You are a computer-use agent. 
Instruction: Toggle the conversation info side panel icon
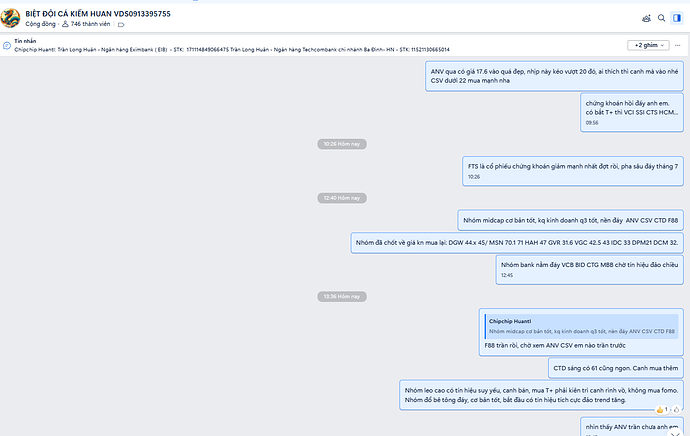pyautogui.click(x=677, y=18)
